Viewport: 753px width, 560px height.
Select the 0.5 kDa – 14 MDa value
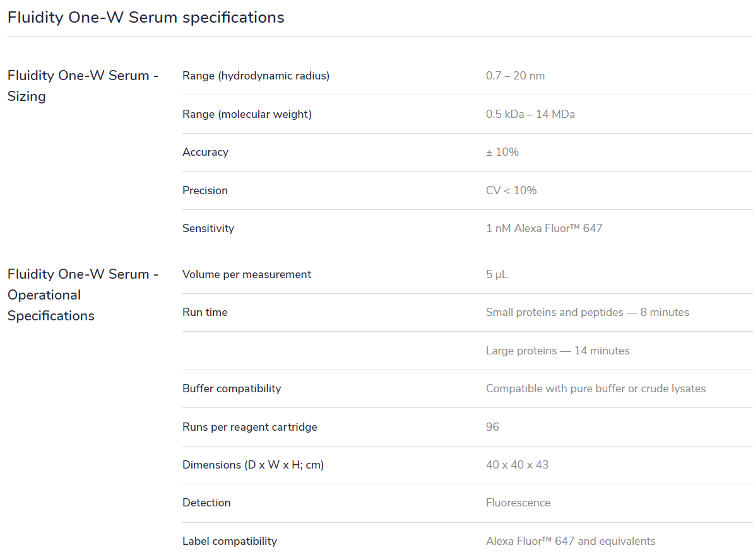[x=530, y=114]
